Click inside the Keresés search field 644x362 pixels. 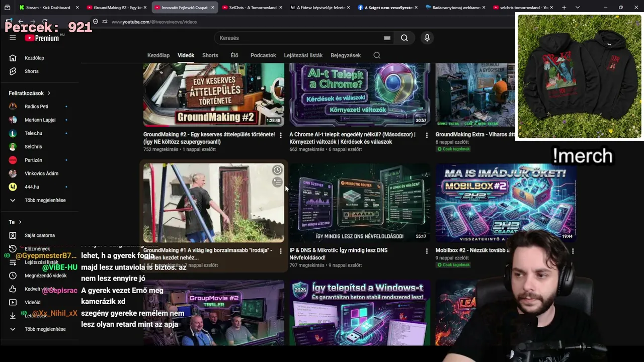pyautogui.click(x=300, y=38)
